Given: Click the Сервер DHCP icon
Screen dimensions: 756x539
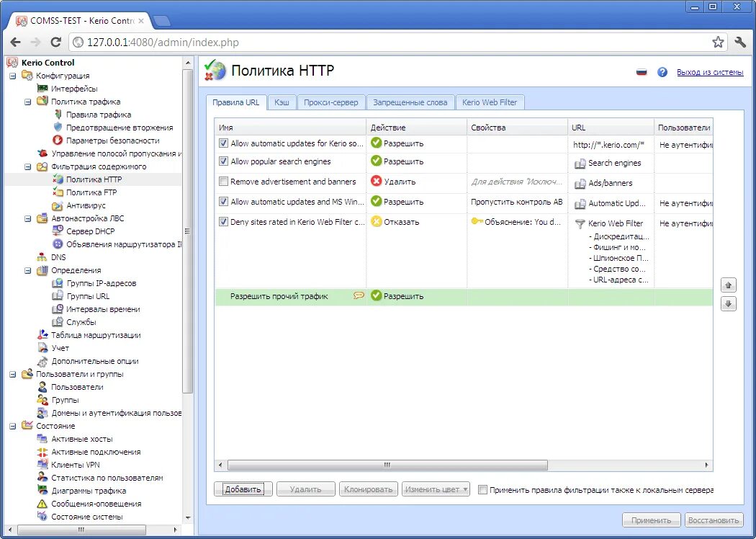Looking at the screenshot, I should [58, 231].
